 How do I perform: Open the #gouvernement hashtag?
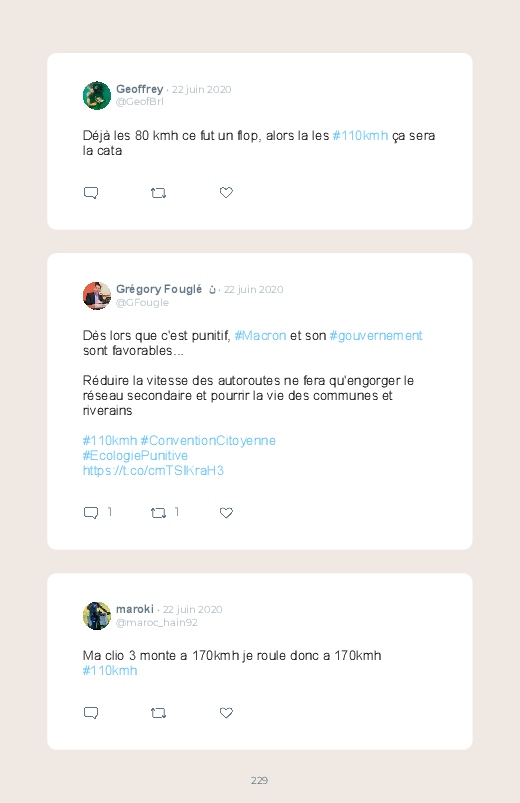pyautogui.click(x=376, y=336)
